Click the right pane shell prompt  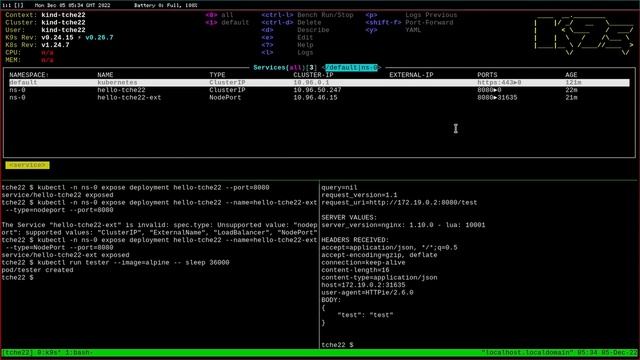click(337, 345)
